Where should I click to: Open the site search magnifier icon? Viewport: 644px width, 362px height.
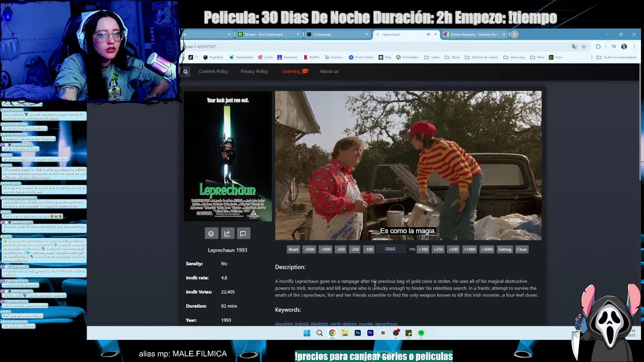(x=185, y=72)
